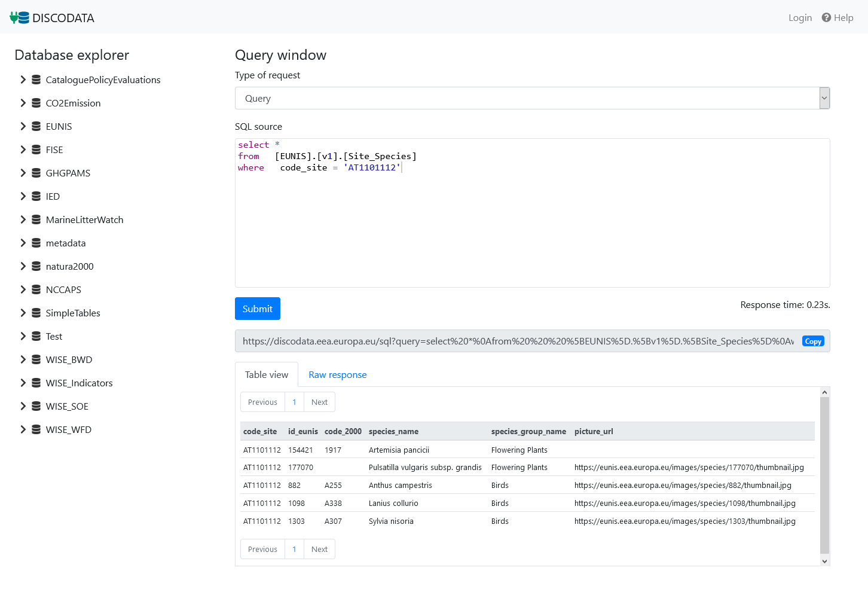Expand the natura2000 chevron
Viewport: 868px width, 601px height.
(23, 266)
